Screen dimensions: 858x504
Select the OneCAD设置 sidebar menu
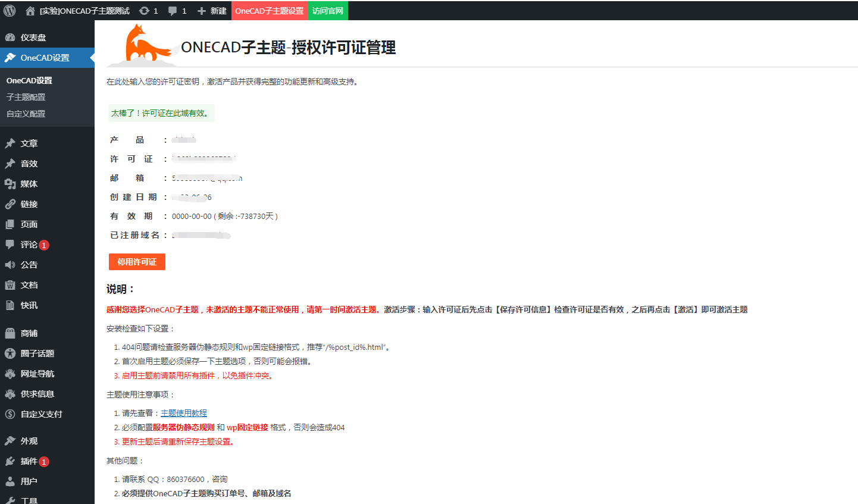click(47, 58)
